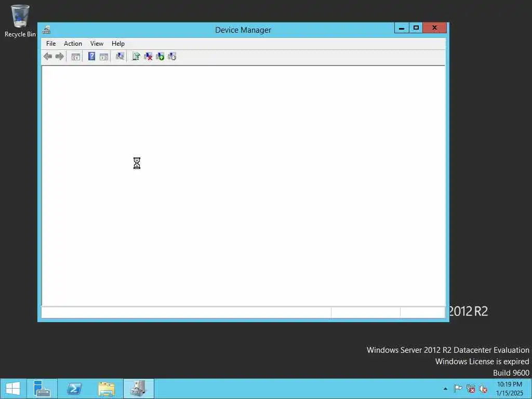Maximize the Device Manager window
The height and width of the screenshot is (399, 532).
[416, 28]
